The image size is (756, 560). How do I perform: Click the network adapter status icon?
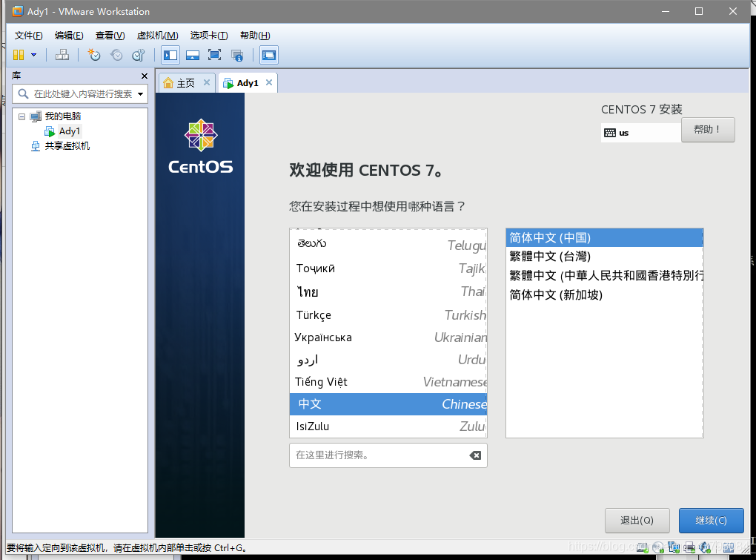pos(674,547)
